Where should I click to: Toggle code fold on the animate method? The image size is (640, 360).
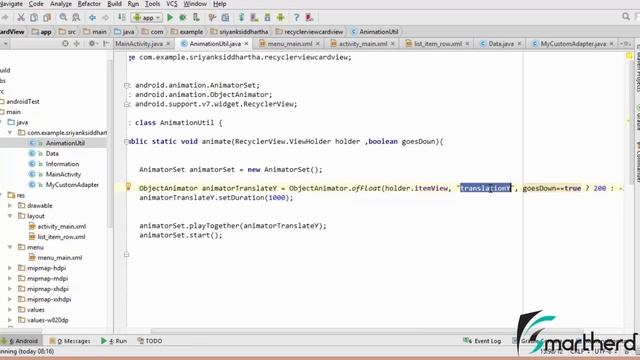[127, 142]
